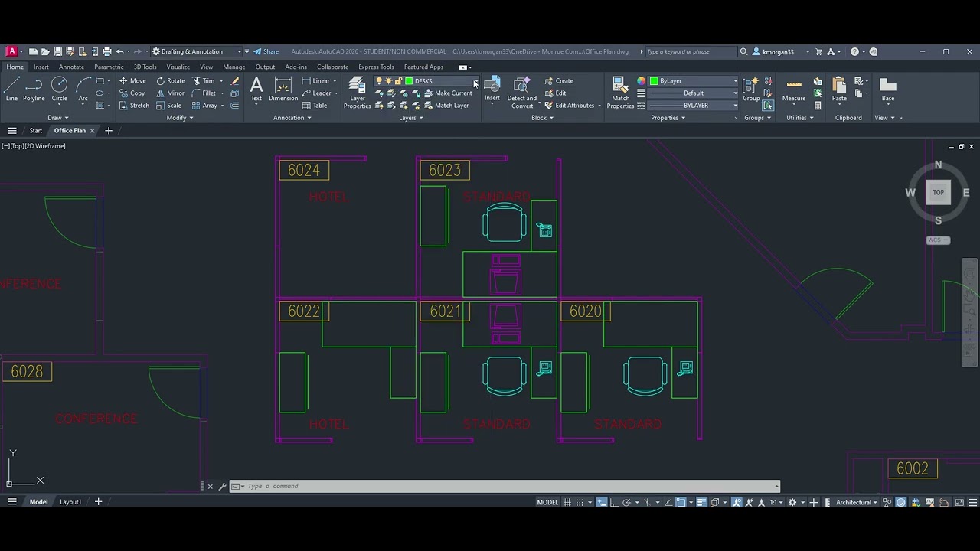980x551 pixels.
Task: Switch to the Layout1 tab
Action: click(70, 502)
